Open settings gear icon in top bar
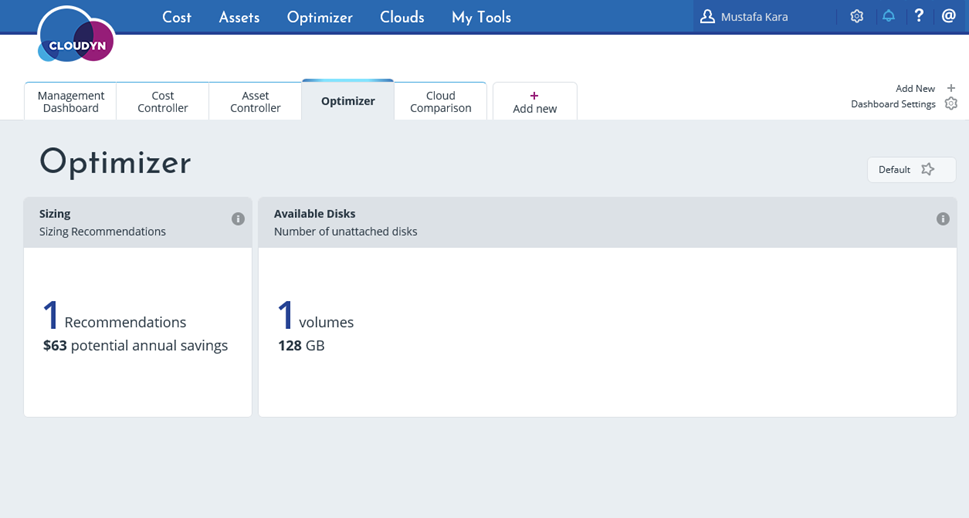 pos(857,16)
